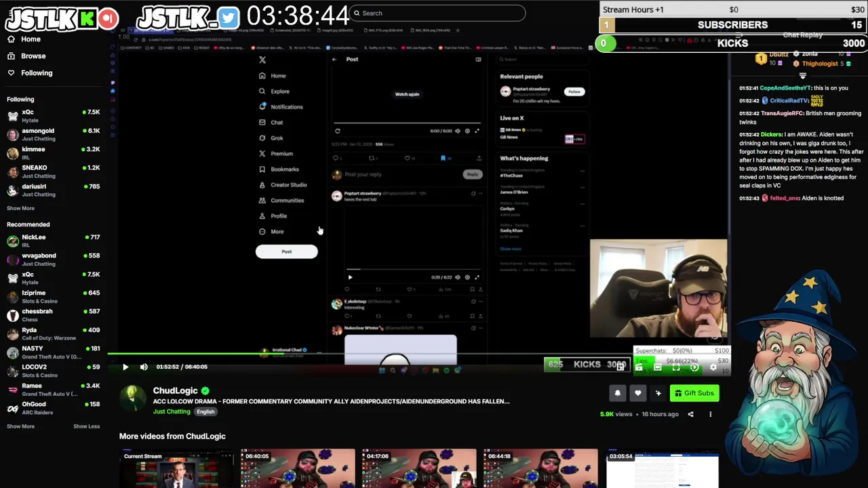
Task: Open Creator Studio in X sidebar
Action: (283, 185)
